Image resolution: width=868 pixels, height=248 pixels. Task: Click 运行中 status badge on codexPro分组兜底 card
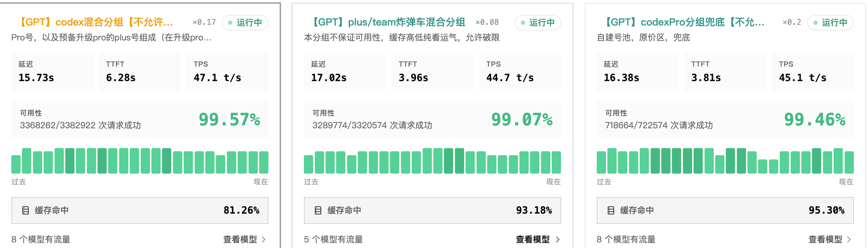[830, 23]
